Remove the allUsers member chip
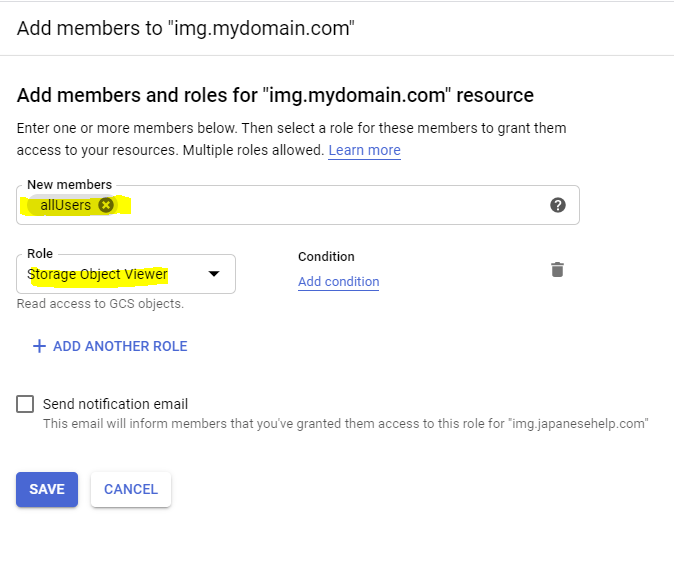This screenshot has width=674, height=571. [x=106, y=205]
